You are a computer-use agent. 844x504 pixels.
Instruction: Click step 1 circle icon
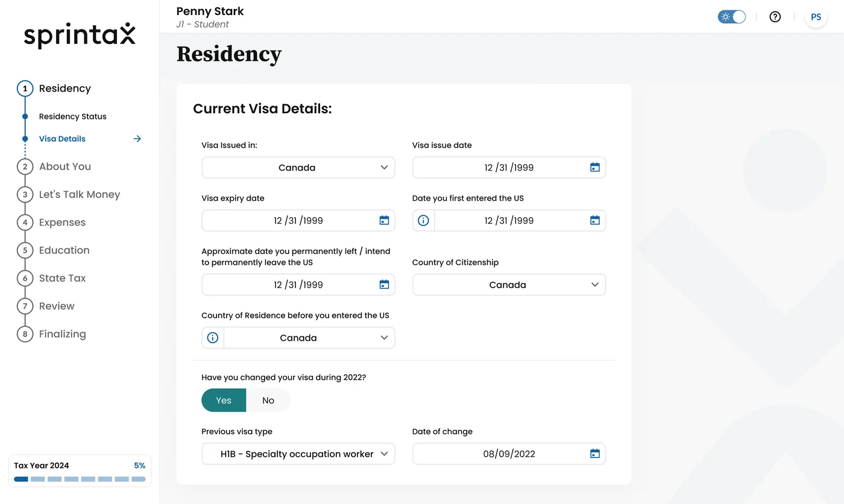point(25,89)
